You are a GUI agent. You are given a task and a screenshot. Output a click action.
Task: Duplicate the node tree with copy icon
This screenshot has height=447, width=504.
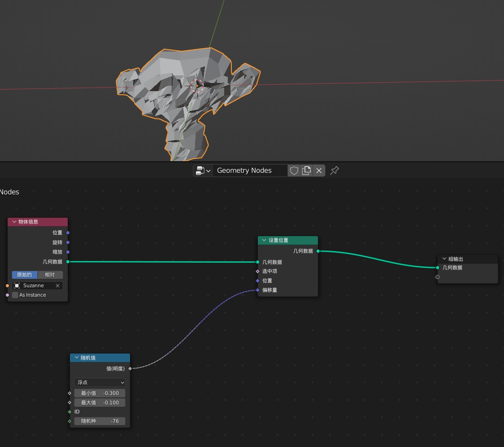pyautogui.click(x=306, y=171)
